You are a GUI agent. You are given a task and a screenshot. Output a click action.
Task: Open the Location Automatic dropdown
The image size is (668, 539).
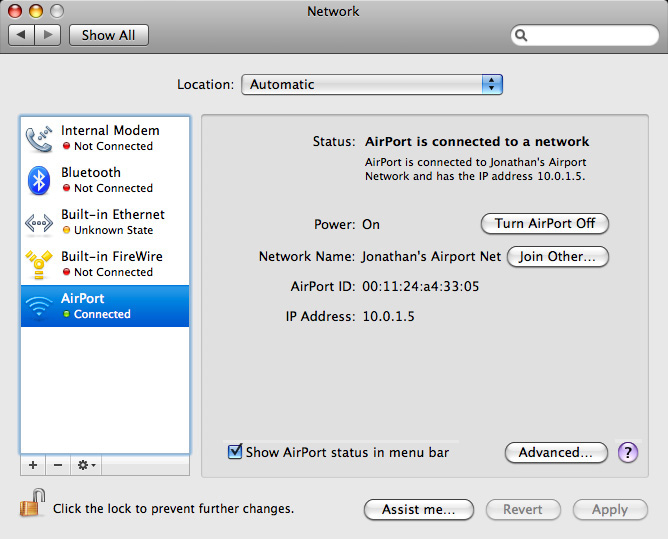(x=372, y=84)
